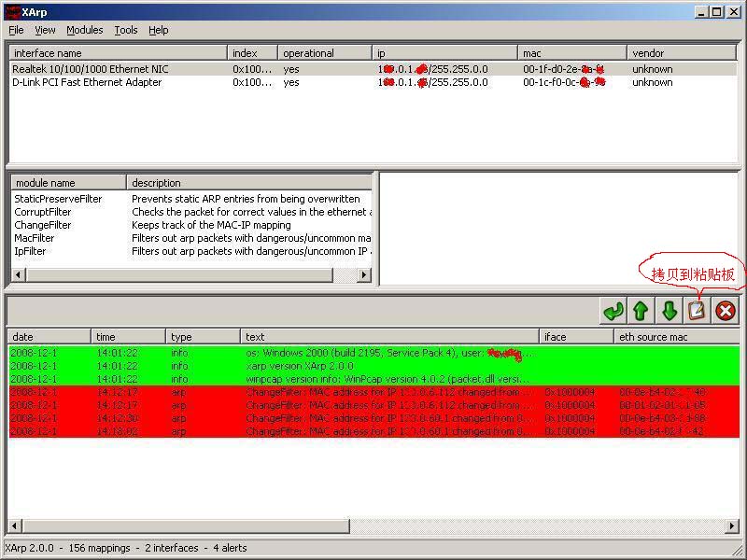
Task: Click the copy to clipboard icon
Action: click(697, 311)
